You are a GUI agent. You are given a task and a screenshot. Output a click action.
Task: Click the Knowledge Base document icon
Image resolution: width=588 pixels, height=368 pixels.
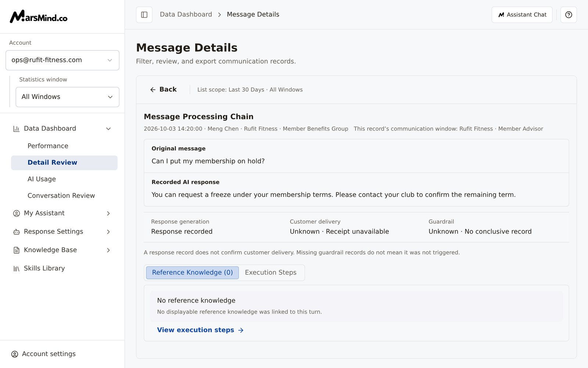(16, 250)
